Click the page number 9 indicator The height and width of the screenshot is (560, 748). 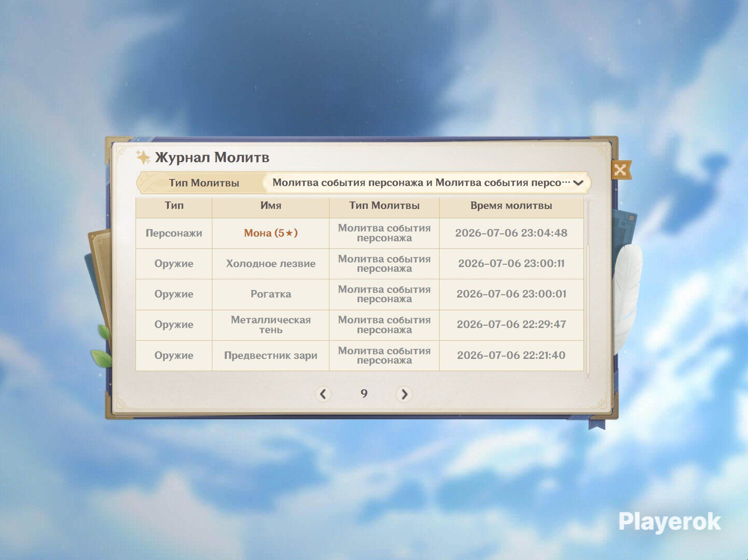pyautogui.click(x=364, y=394)
